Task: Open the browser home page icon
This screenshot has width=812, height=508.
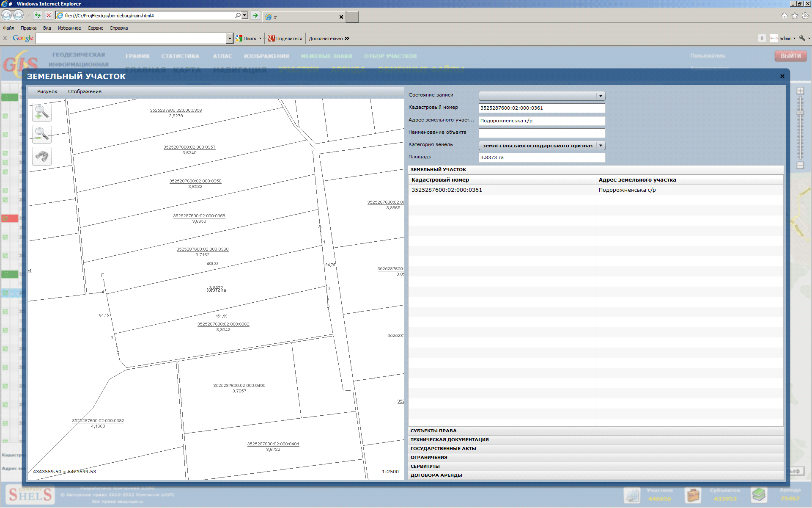Action: click(785, 16)
